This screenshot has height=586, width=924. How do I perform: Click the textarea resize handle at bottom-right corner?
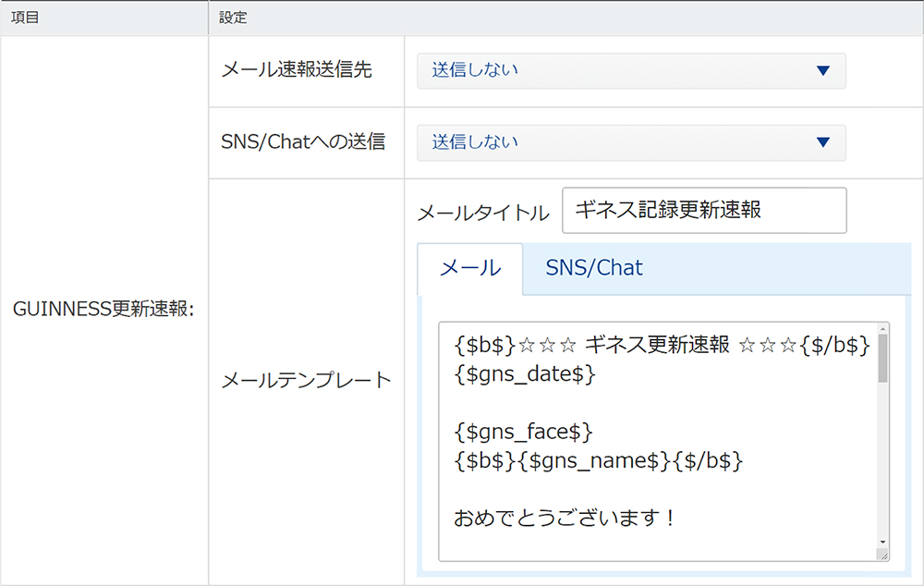click(x=882, y=555)
